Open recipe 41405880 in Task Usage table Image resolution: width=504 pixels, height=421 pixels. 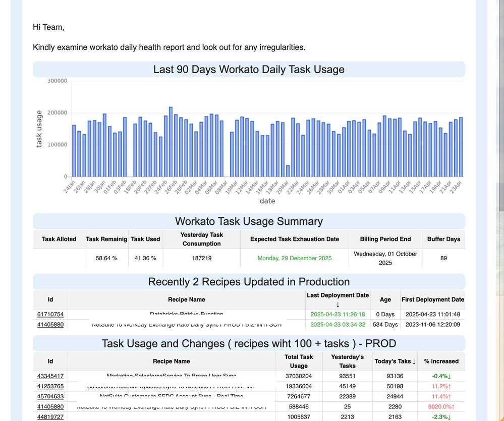pos(50,407)
